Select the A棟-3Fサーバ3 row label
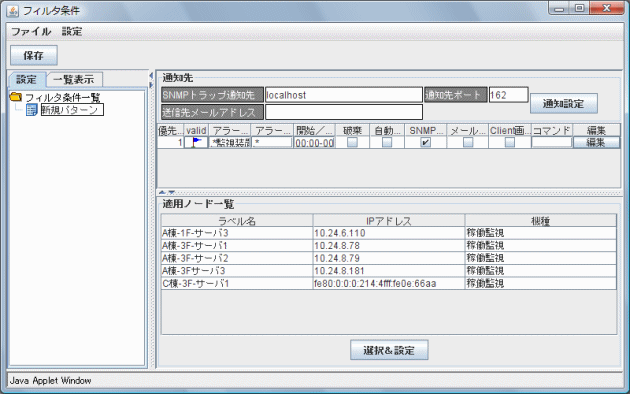The width and height of the screenshot is (630, 394). (x=194, y=271)
